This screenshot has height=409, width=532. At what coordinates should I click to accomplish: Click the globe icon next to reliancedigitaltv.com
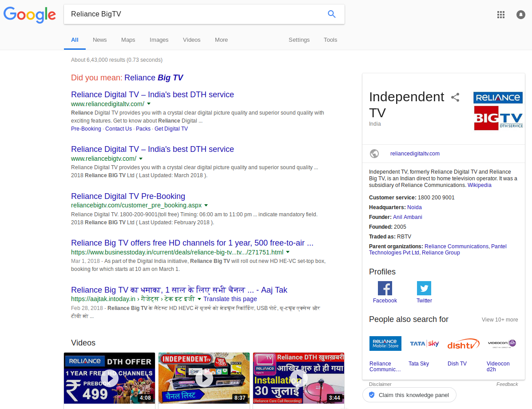click(x=374, y=154)
